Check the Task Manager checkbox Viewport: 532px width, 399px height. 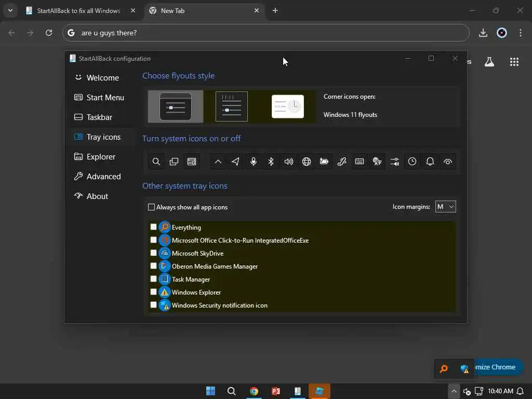pos(153,278)
